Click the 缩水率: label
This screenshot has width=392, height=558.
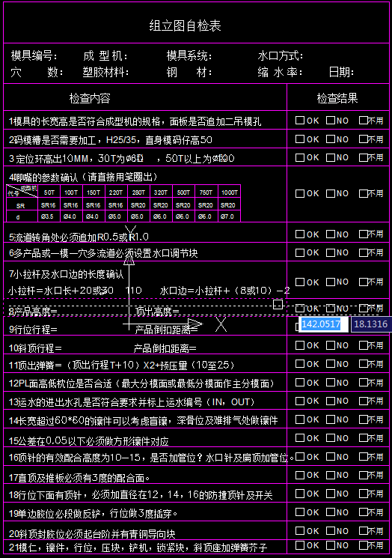(280, 72)
